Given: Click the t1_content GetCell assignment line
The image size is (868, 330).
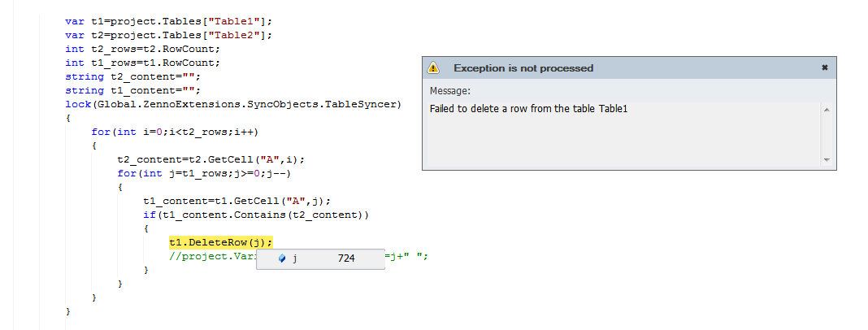Looking at the screenshot, I should (237, 201).
